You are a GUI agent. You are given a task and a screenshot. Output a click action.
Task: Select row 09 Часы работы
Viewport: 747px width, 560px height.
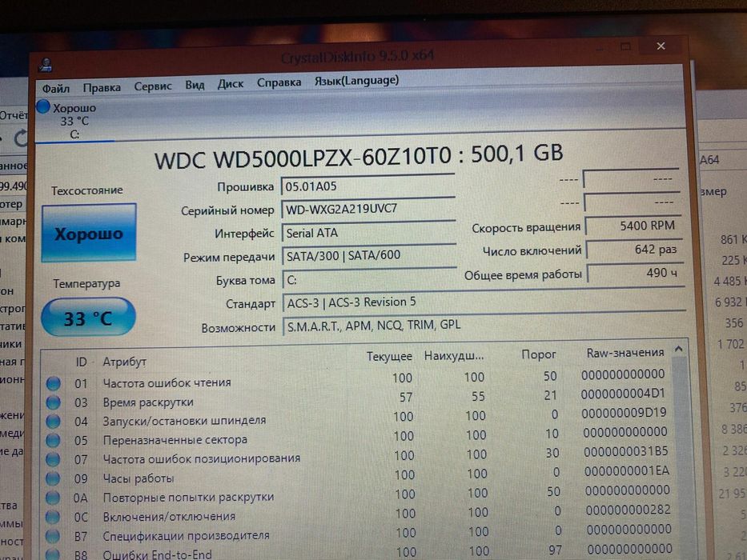click(x=359, y=475)
